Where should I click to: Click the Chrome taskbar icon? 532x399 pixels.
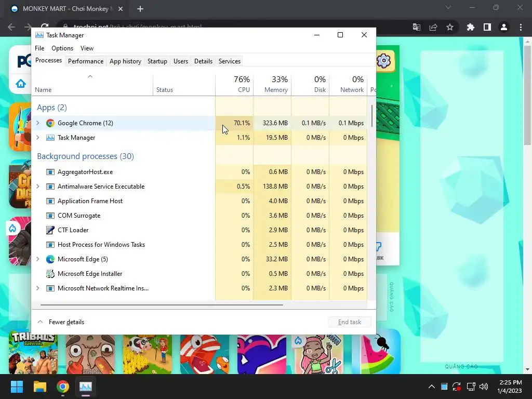(x=63, y=387)
